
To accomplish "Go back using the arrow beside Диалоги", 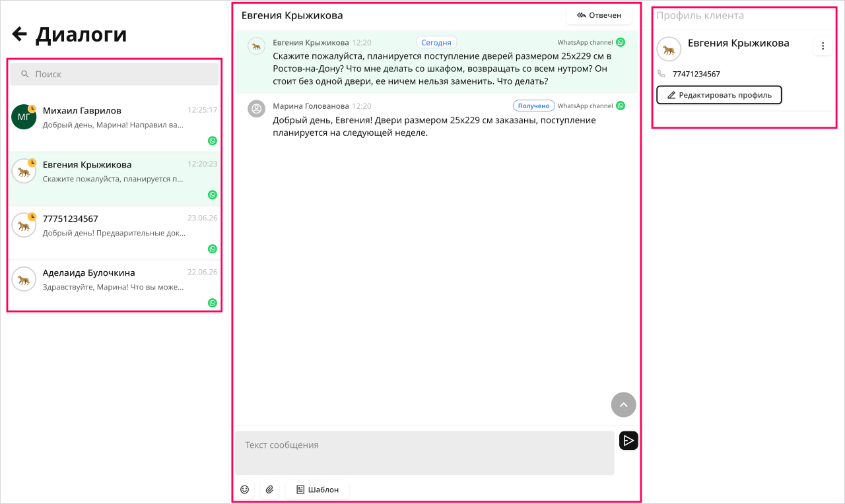I will click(x=19, y=34).
